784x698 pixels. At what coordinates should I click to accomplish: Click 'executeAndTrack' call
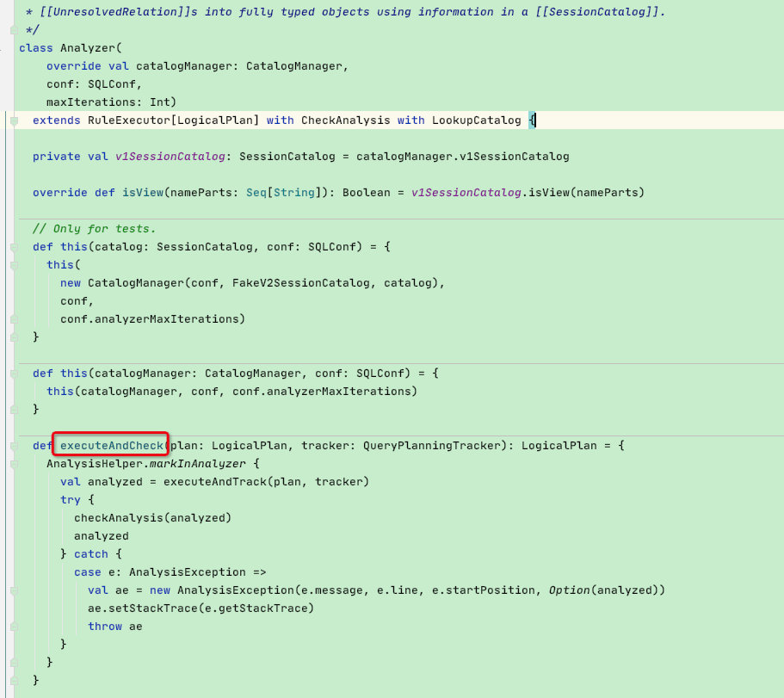pos(215,481)
